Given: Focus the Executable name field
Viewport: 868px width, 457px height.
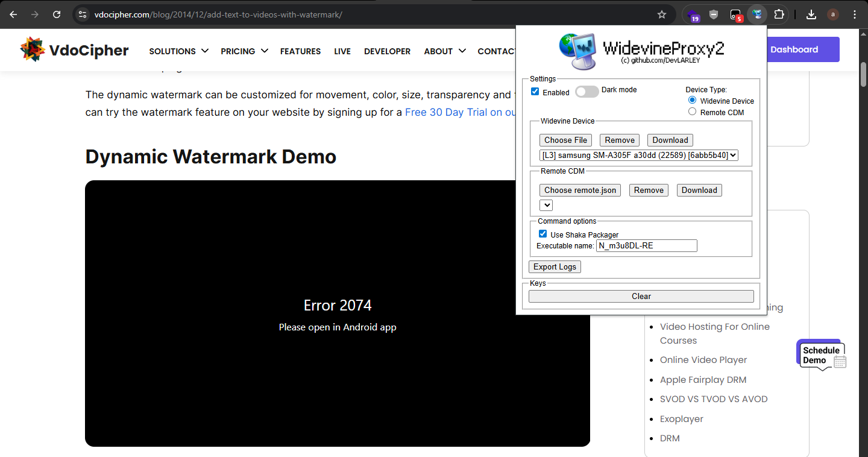Looking at the screenshot, I should coord(646,245).
